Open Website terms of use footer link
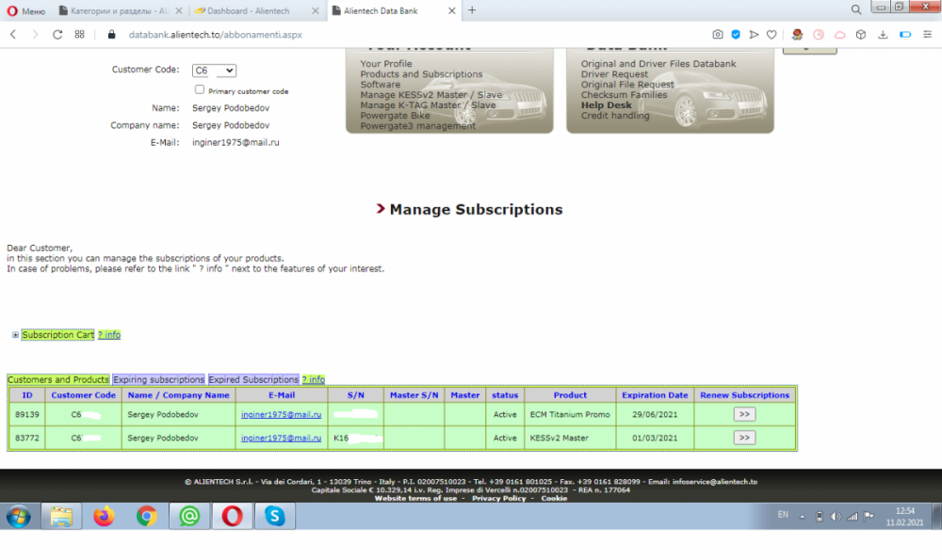 [x=415, y=498]
